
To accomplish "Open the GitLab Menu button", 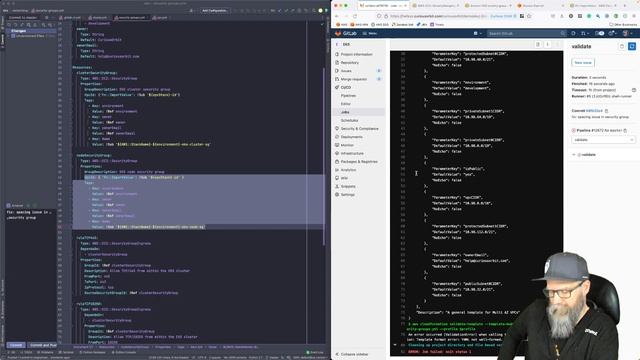I will tap(370, 33).
